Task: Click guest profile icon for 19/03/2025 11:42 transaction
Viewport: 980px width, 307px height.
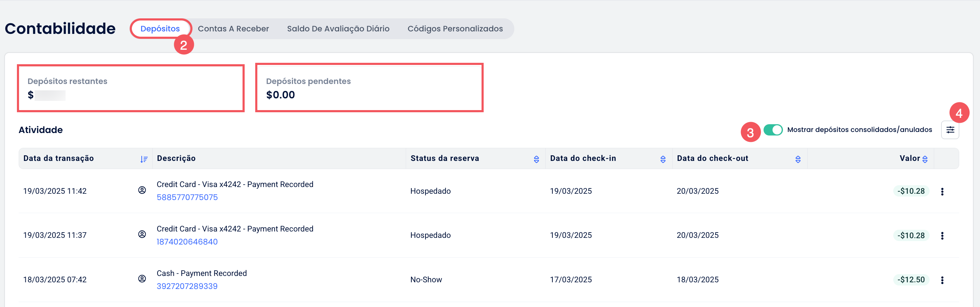Action: tap(142, 190)
